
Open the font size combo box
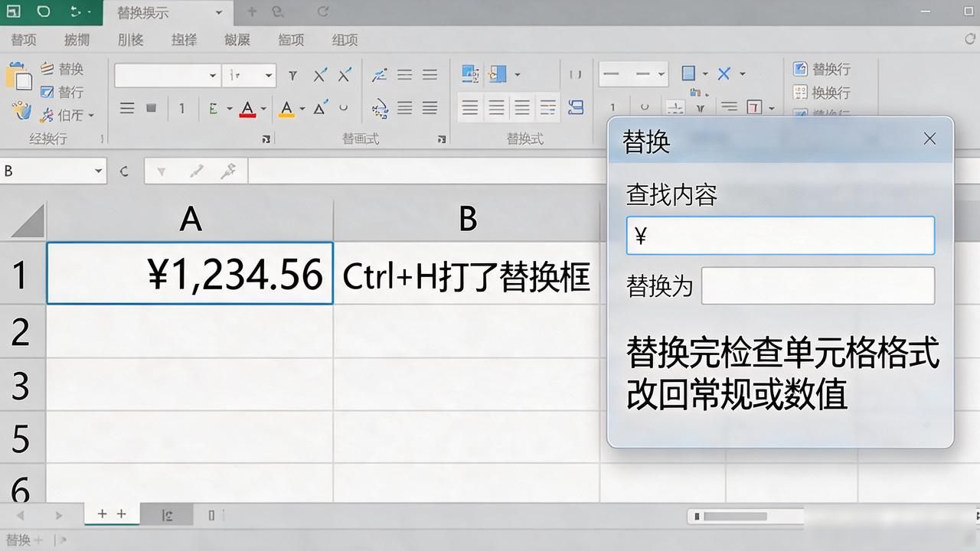249,75
